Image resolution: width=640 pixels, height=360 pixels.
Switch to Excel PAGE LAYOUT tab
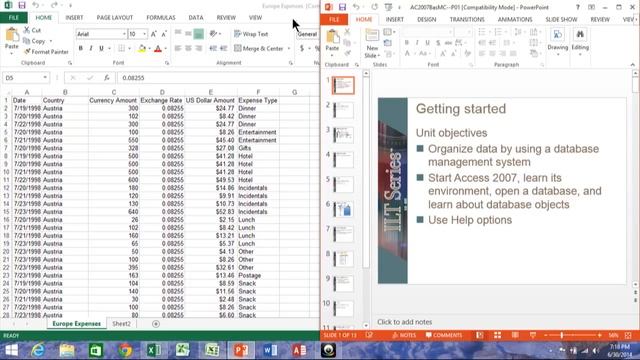pos(115,18)
